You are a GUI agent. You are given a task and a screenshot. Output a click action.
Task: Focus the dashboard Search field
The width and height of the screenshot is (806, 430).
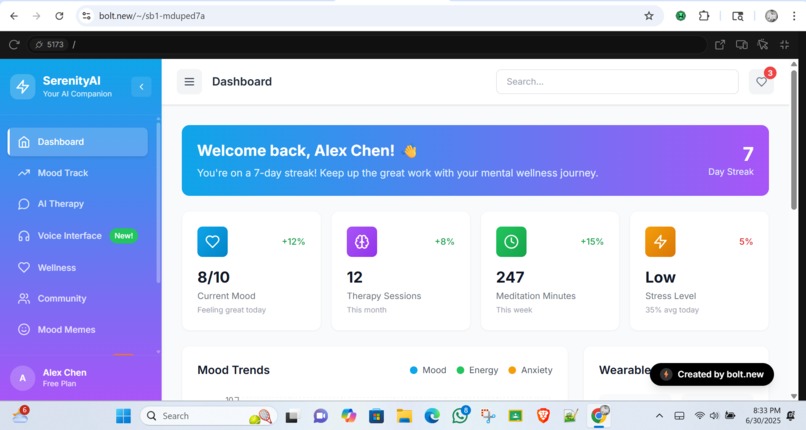tap(617, 82)
